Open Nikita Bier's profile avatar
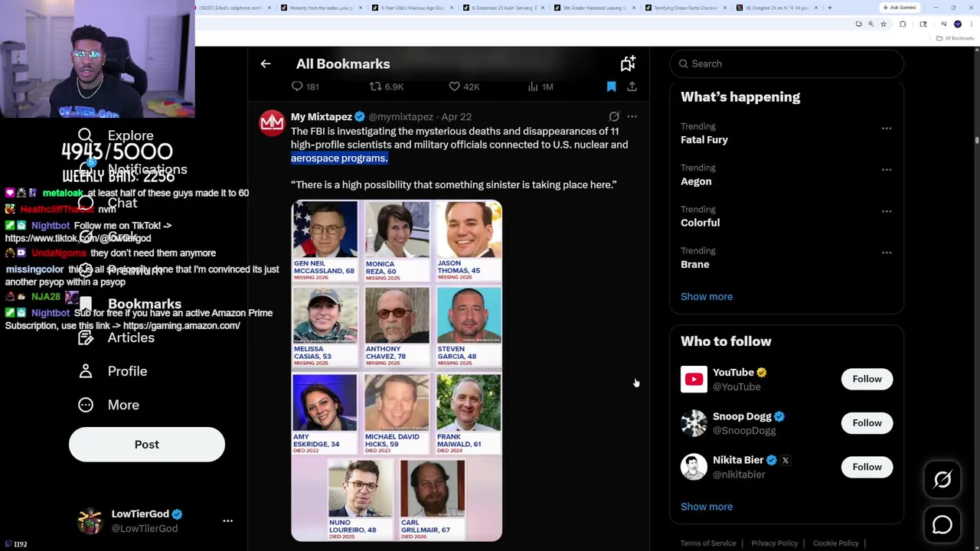 click(x=694, y=467)
